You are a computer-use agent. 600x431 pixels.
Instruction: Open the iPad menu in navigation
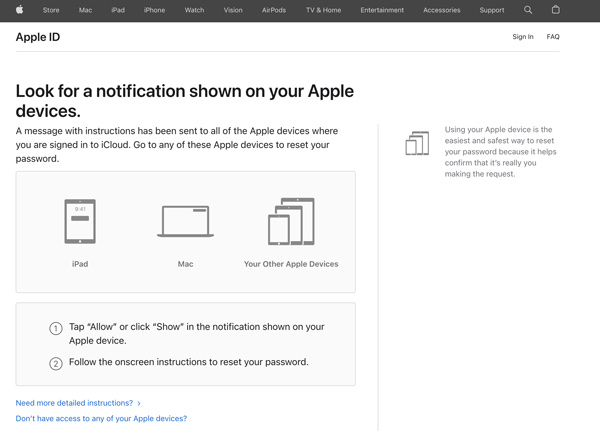[118, 10]
